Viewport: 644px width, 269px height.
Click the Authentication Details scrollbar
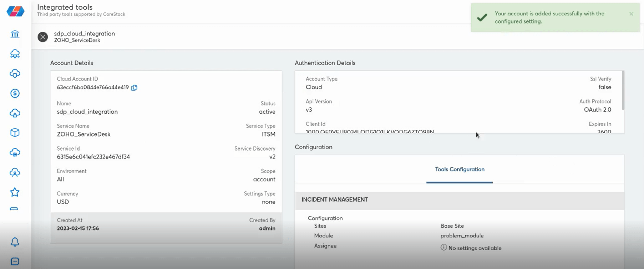point(623,90)
